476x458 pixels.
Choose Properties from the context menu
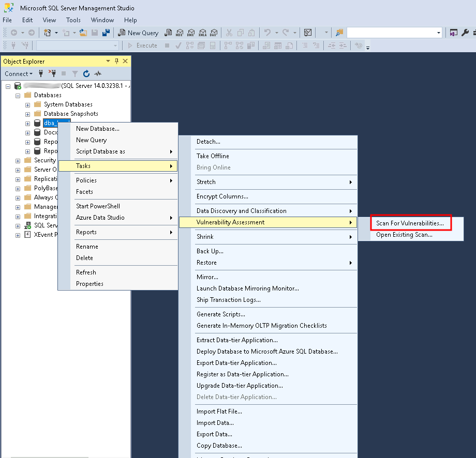118,284
